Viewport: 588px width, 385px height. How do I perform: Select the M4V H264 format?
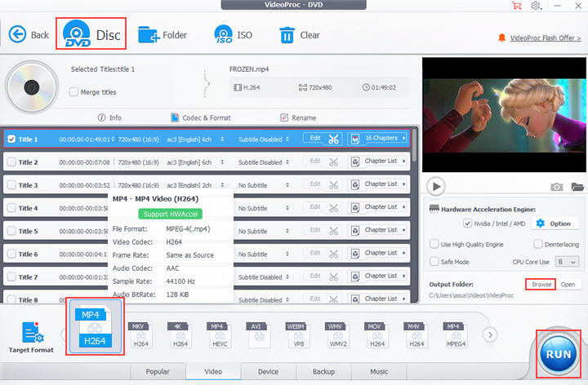(x=416, y=334)
